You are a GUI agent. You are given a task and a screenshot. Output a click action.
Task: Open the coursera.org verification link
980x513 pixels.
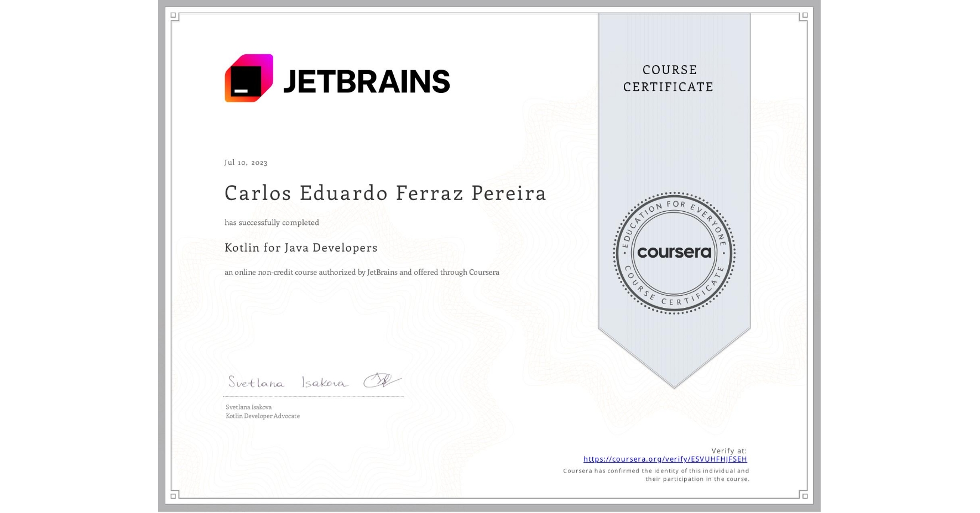(665, 459)
